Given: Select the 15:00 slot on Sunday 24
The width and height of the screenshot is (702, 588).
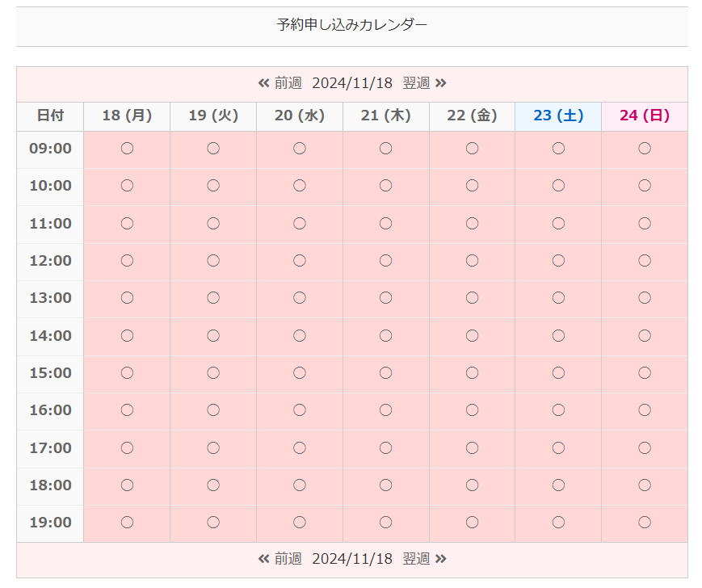Looking at the screenshot, I should (x=645, y=373).
